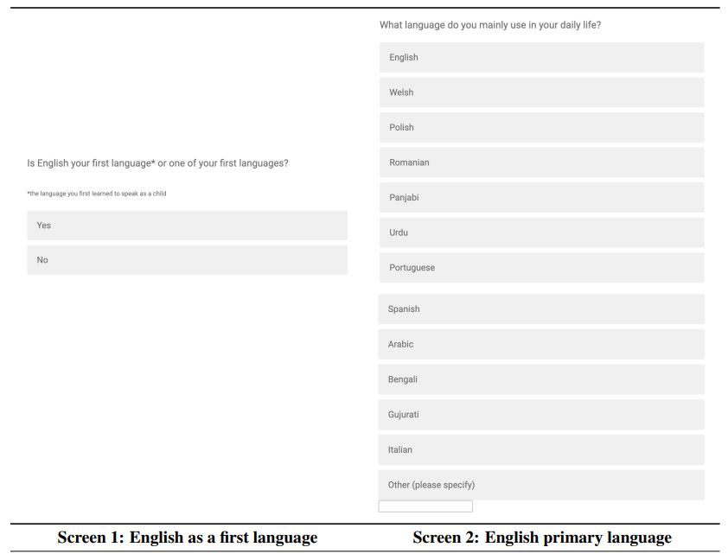Screen dimensions: 728x560
Task: Choose the Arabic option
Action: click(x=541, y=344)
